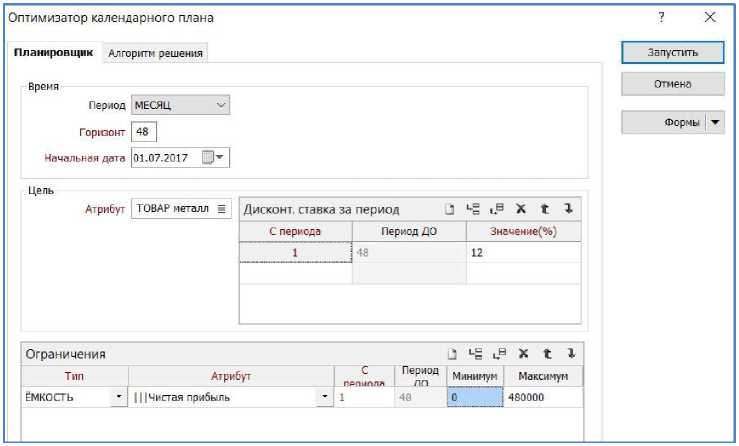Open the Формы dropdown arrow

click(x=715, y=123)
